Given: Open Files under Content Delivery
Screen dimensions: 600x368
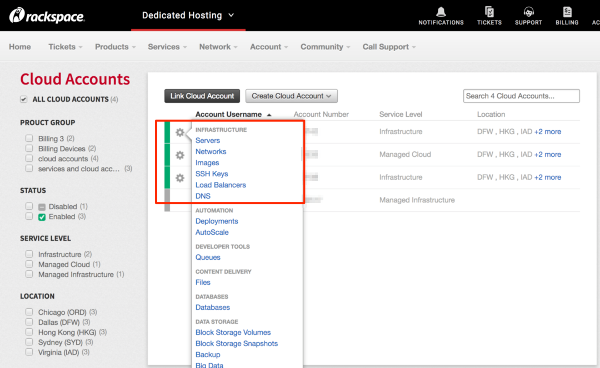Looking at the screenshot, I should point(203,282).
